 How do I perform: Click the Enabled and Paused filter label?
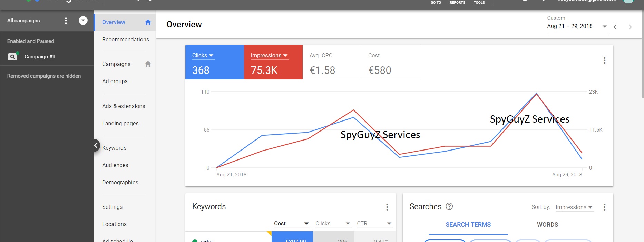coord(31,41)
